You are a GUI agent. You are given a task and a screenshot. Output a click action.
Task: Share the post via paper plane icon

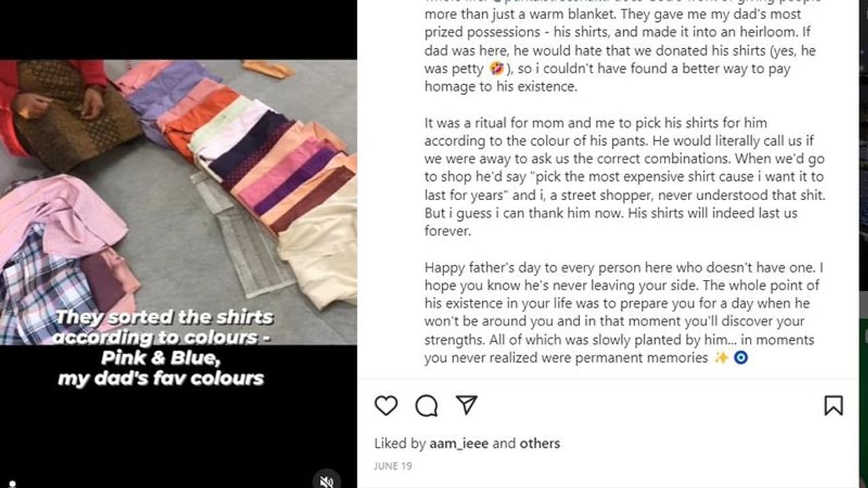click(467, 405)
